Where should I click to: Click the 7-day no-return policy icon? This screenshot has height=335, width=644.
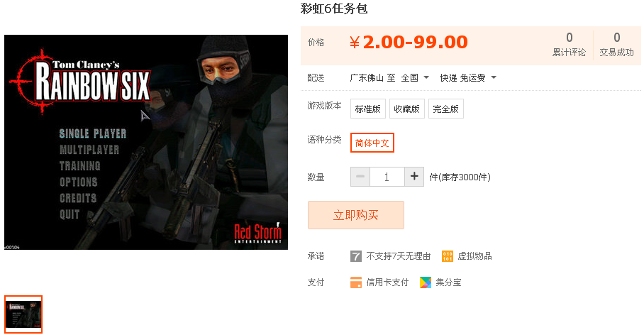coord(355,256)
